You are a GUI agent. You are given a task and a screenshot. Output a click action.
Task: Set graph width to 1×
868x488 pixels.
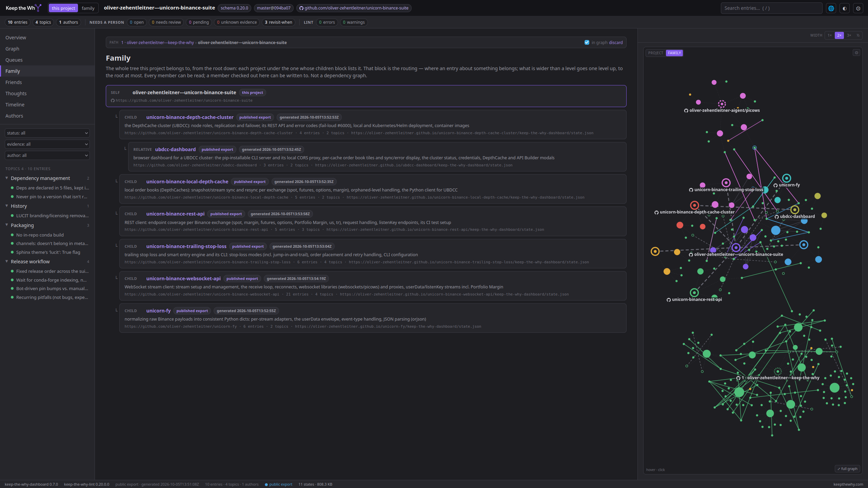[830, 35]
